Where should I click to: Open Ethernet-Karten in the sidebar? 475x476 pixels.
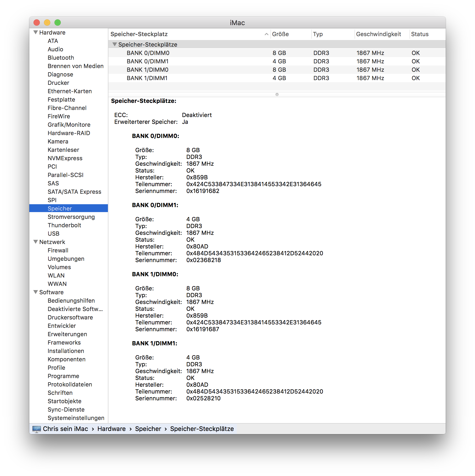(70, 91)
